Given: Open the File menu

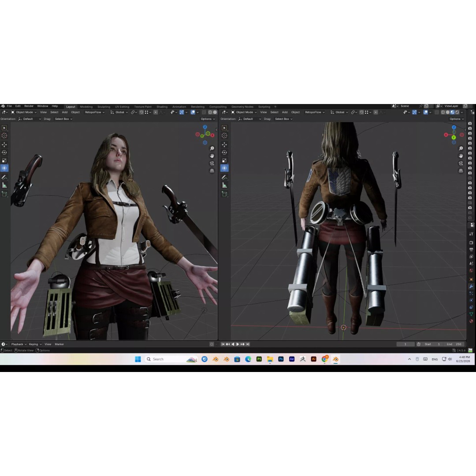Looking at the screenshot, I should (9, 106).
